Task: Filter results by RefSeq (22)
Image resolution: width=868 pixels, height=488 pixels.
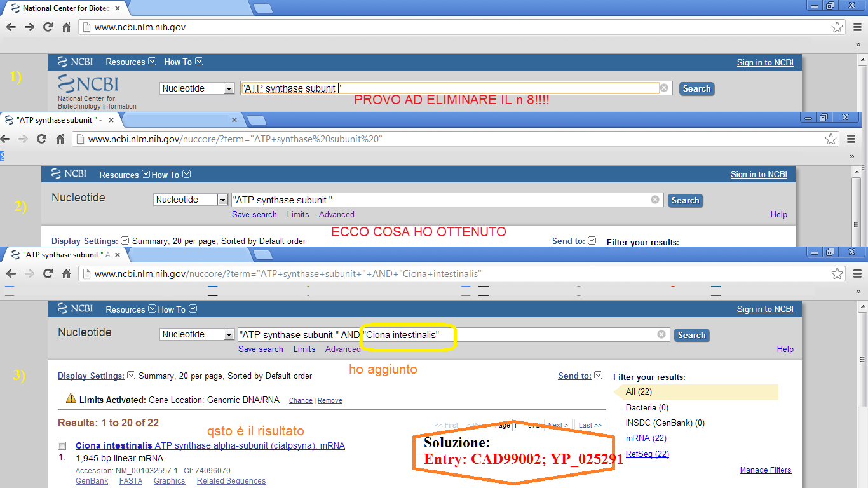Action: click(x=648, y=454)
